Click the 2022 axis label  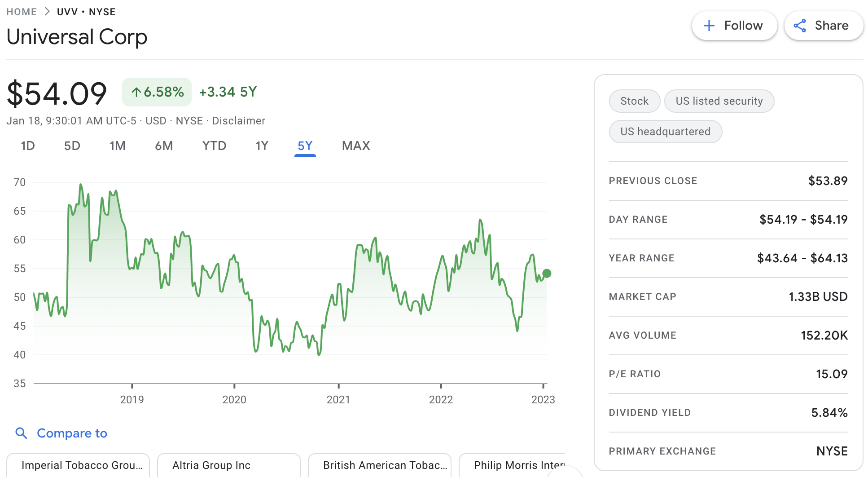coord(441,400)
